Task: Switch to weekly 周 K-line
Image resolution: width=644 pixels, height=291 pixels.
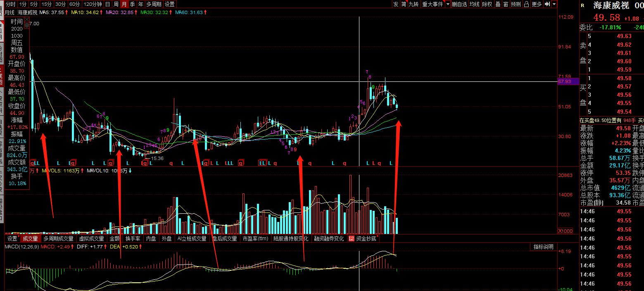Action: [x=116, y=4]
